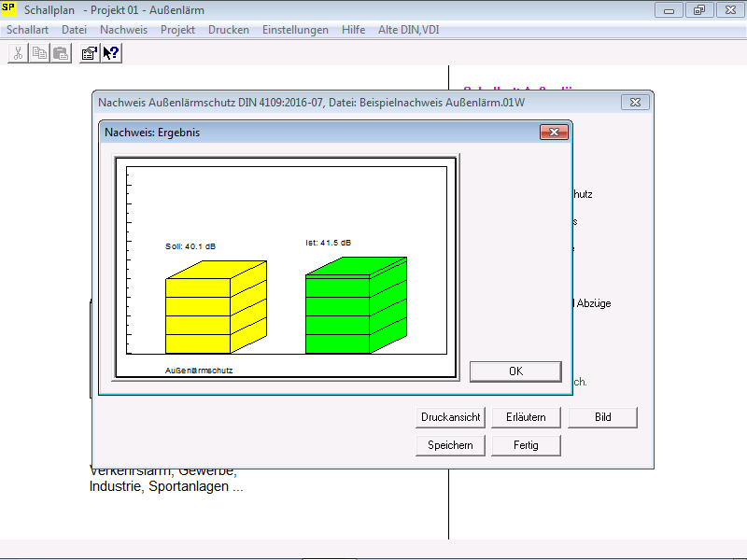Open the Properties toolbar icon
This screenshot has height=560, width=747.
[90, 53]
